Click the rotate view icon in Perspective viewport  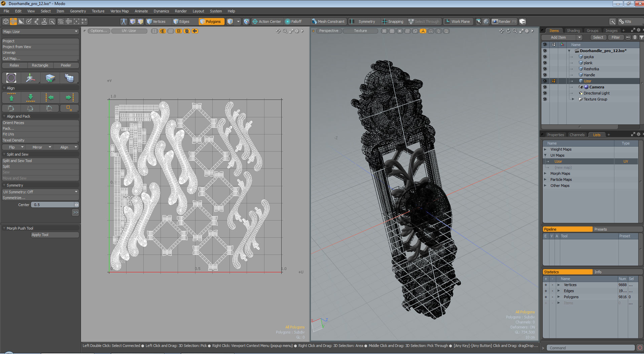tap(508, 31)
